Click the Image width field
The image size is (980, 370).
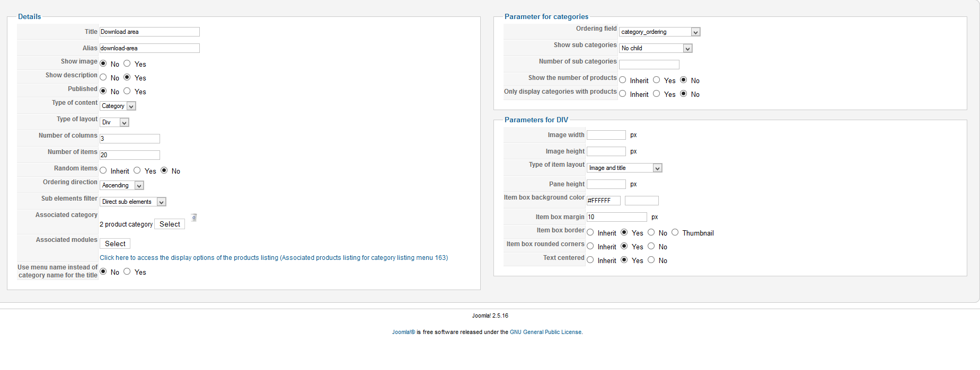[606, 135]
